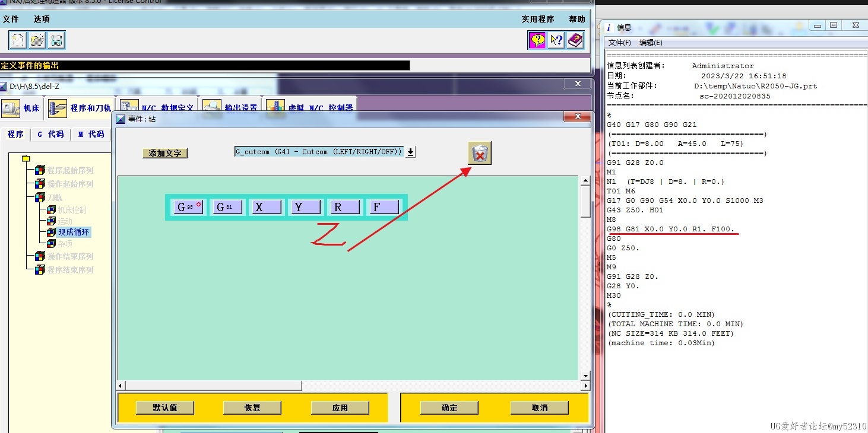Switch to the M 代码 sub-tab

coord(91,135)
